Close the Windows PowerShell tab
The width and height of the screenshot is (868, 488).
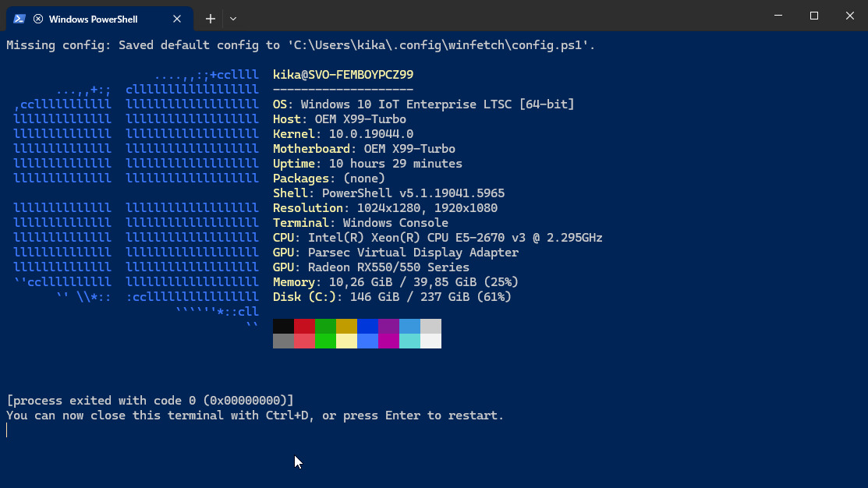coord(178,19)
